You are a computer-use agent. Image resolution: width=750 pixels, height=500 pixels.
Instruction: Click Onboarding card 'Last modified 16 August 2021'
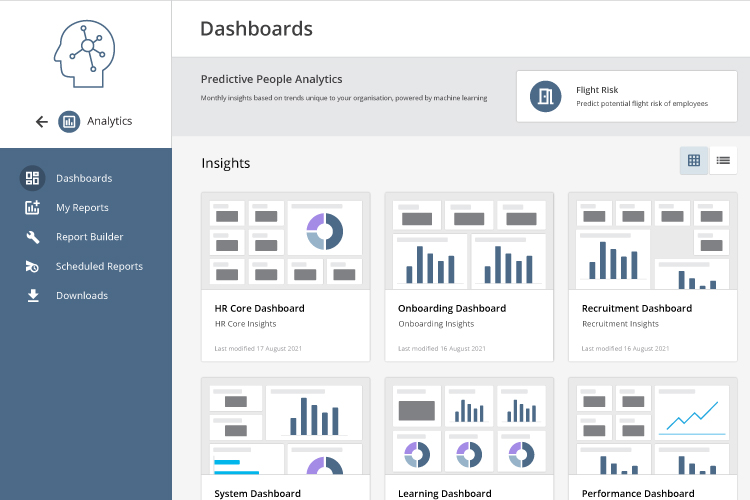(x=441, y=348)
